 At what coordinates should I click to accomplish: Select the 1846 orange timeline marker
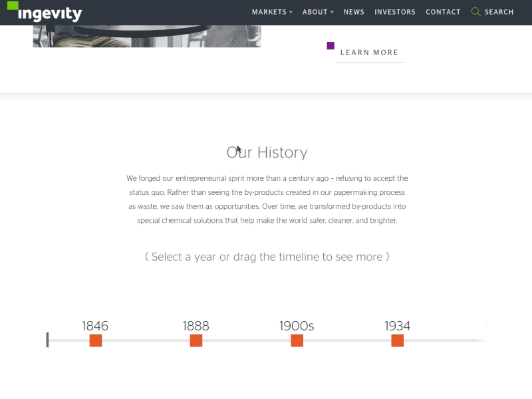[95, 340]
